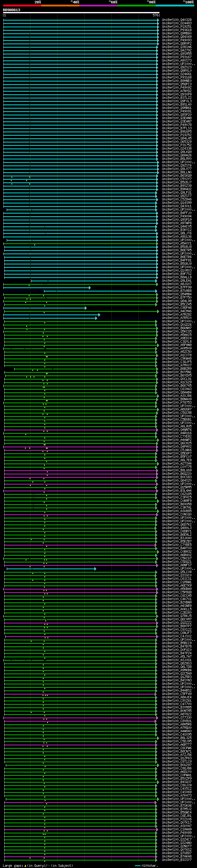The height and width of the screenshot is (868, 197).
Task: Select the BB908613 query name
Action: pyautogui.click(x=11, y=10)
